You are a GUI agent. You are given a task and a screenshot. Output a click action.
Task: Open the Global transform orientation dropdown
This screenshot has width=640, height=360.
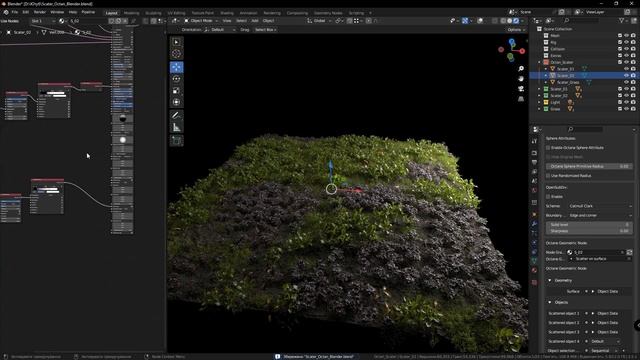(x=319, y=20)
